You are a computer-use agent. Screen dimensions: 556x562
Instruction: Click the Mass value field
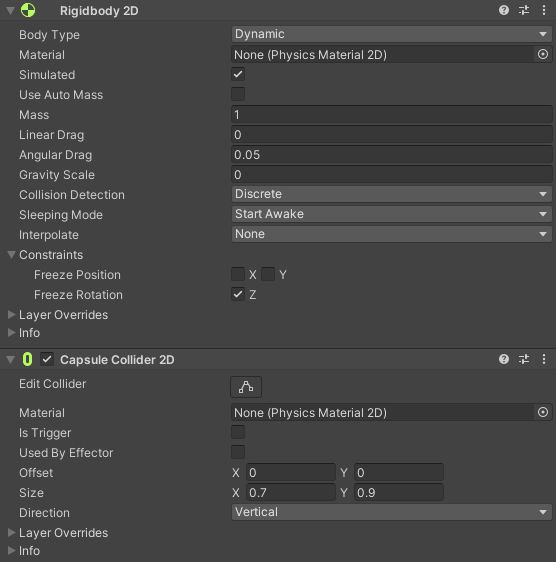391,115
